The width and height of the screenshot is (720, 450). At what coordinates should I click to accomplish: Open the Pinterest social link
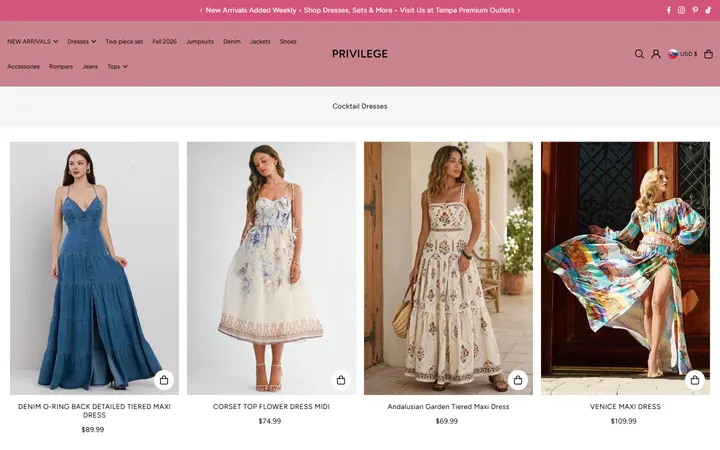pyautogui.click(x=695, y=10)
